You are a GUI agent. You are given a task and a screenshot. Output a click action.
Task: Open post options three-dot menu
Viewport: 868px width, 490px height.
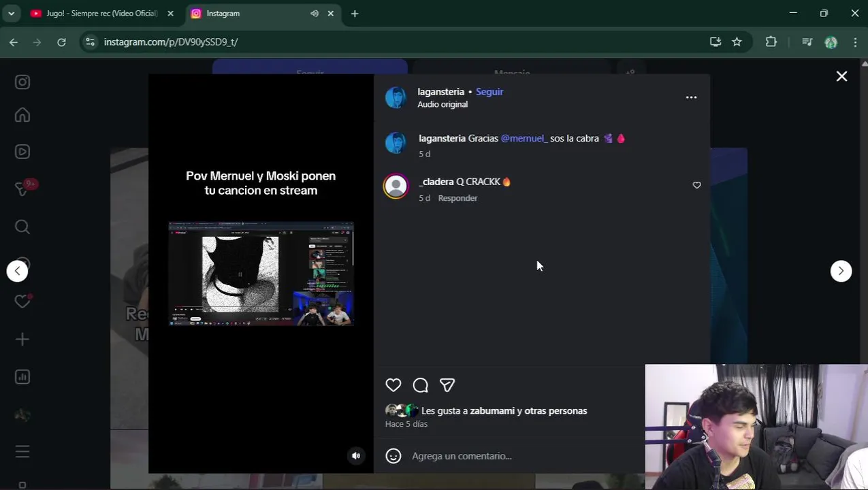691,97
